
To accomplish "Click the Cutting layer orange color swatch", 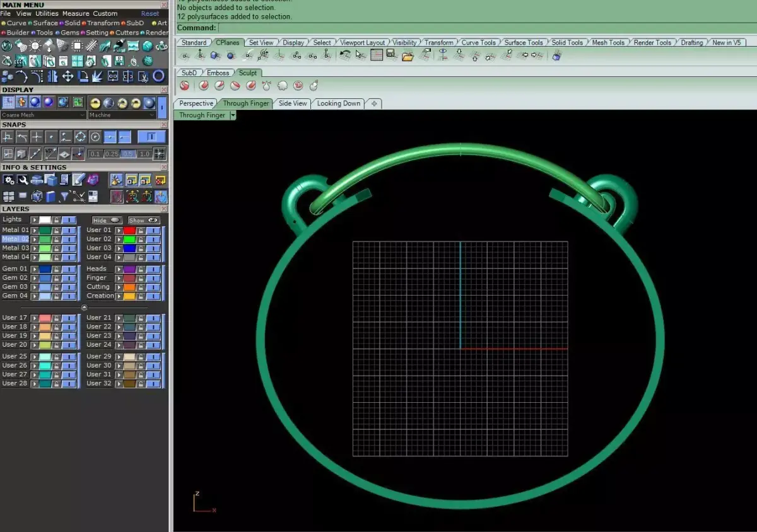I will [x=129, y=287].
